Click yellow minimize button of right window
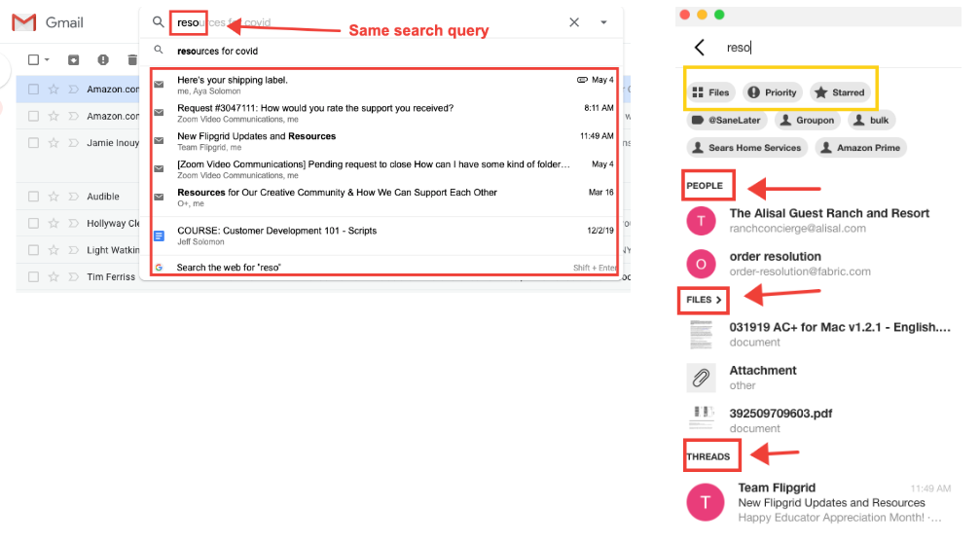Image resolution: width=980 pixels, height=543 pixels. tap(702, 15)
